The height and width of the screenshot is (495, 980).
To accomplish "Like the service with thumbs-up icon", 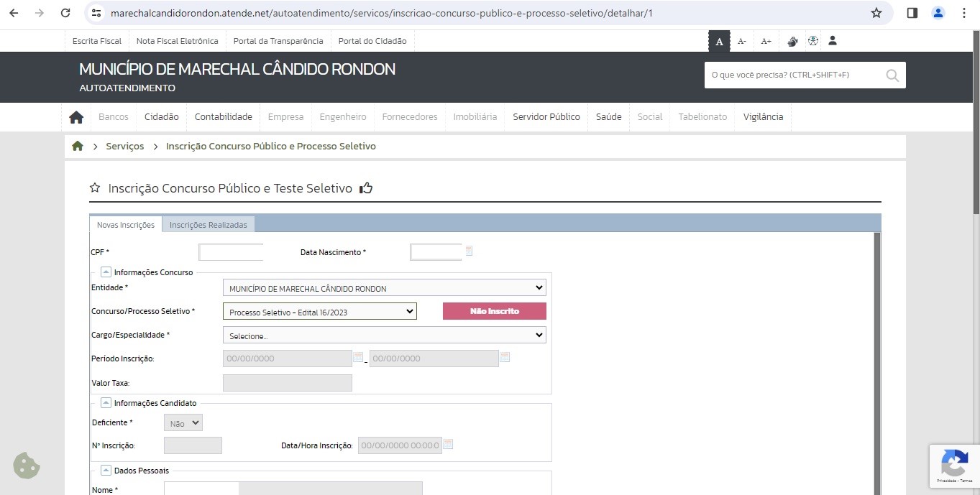I will tap(366, 188).
